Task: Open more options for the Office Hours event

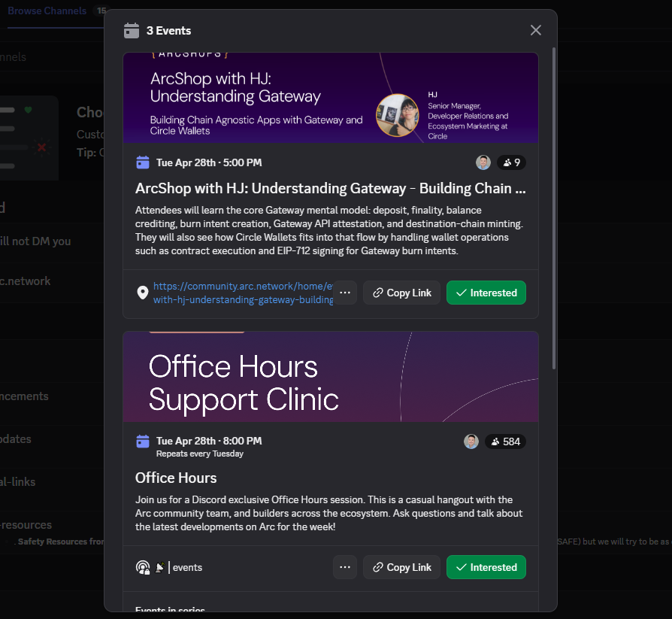Action: [x=345, y=567]
